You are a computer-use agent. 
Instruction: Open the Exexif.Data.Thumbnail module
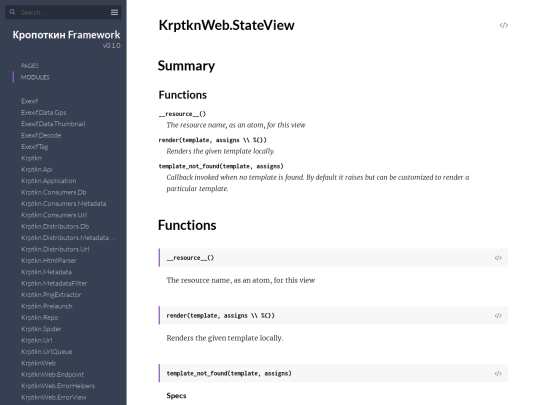(x=53, y=124)
